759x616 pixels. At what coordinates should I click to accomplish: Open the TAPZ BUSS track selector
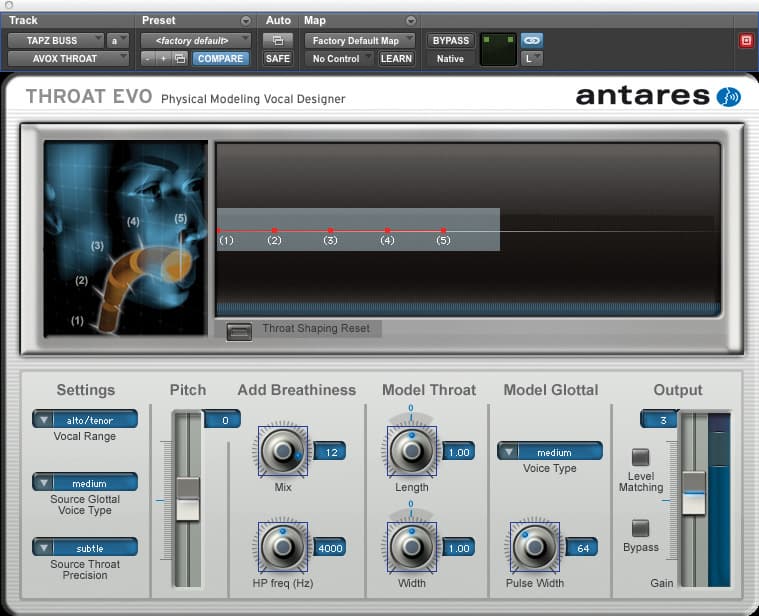pos(56,41)
